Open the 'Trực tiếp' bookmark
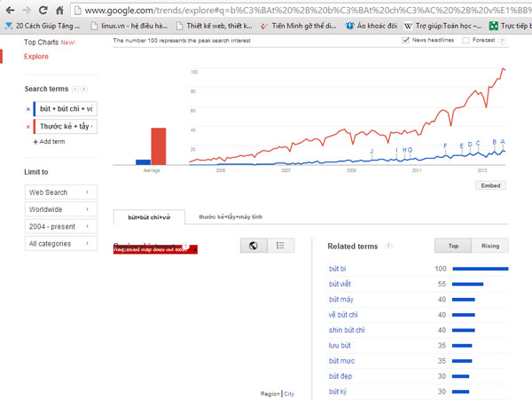Screen dimensions: 532x400 [511, 26]
